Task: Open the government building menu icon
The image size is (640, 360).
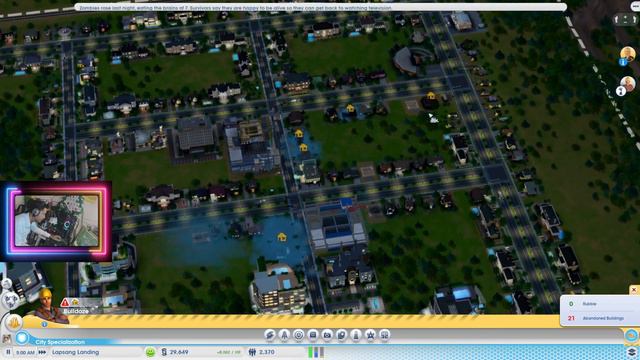Action: click(313, 335)
